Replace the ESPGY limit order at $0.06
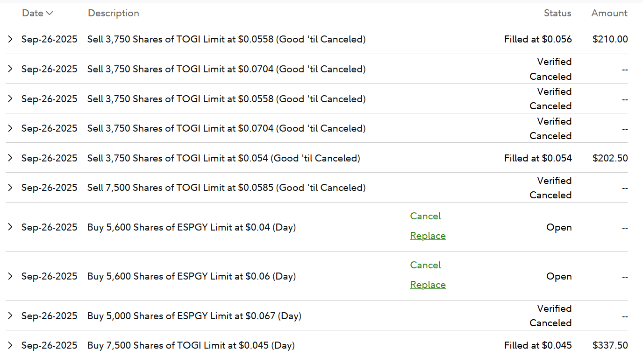Image resolution: width=643 pixels, height=364 pixels. tap(428, 285)
